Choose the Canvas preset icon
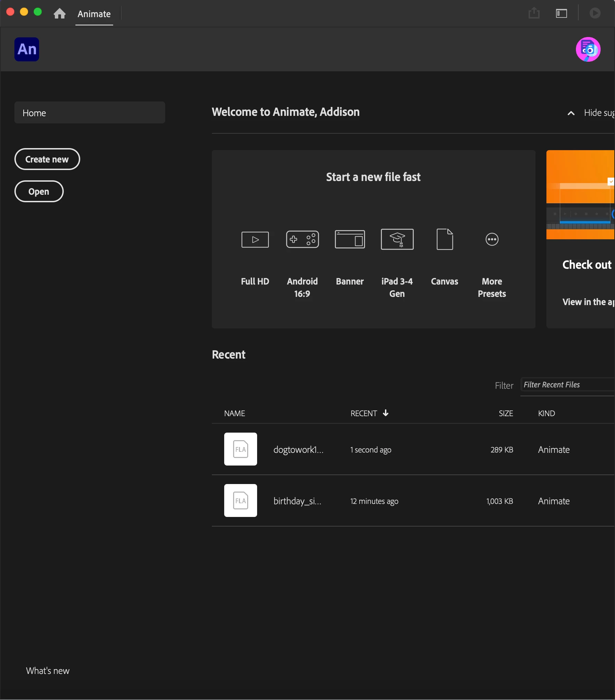Screen dimensions: 615x700 coord(445,239)
